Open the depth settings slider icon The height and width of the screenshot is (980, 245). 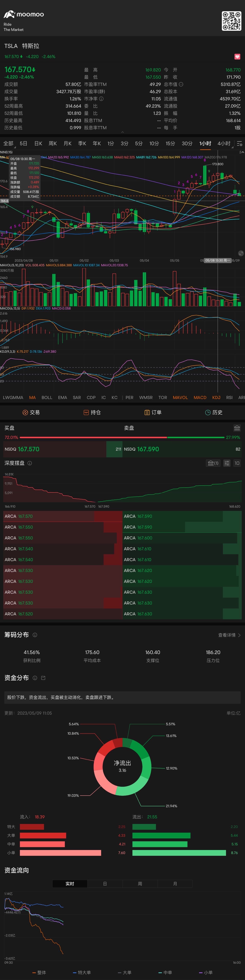pos(227,463)
